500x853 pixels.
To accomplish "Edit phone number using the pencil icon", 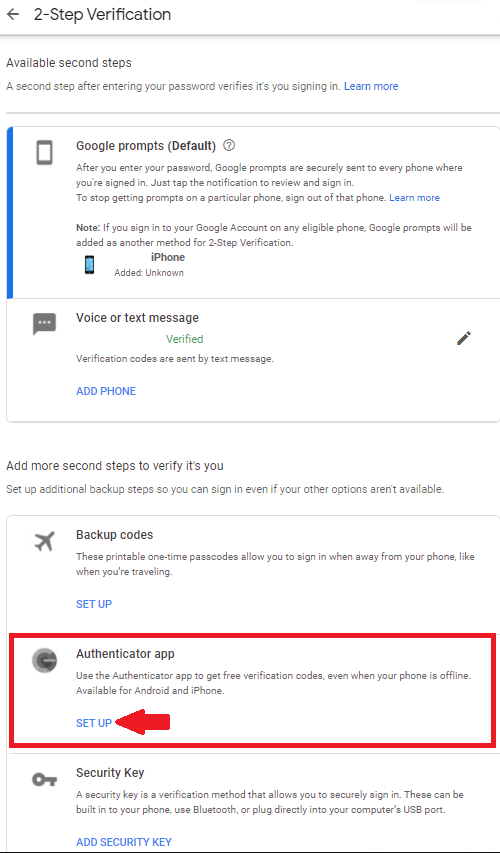I will coord(464,338).
